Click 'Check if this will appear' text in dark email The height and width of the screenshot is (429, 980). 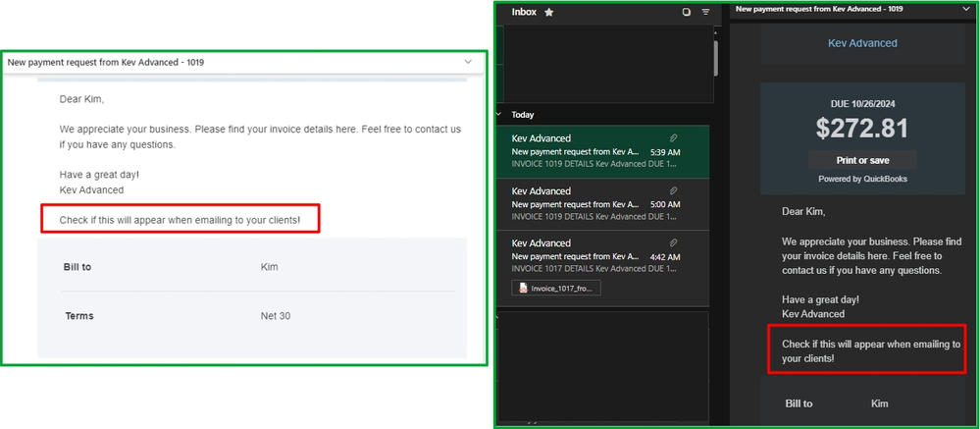871,351
